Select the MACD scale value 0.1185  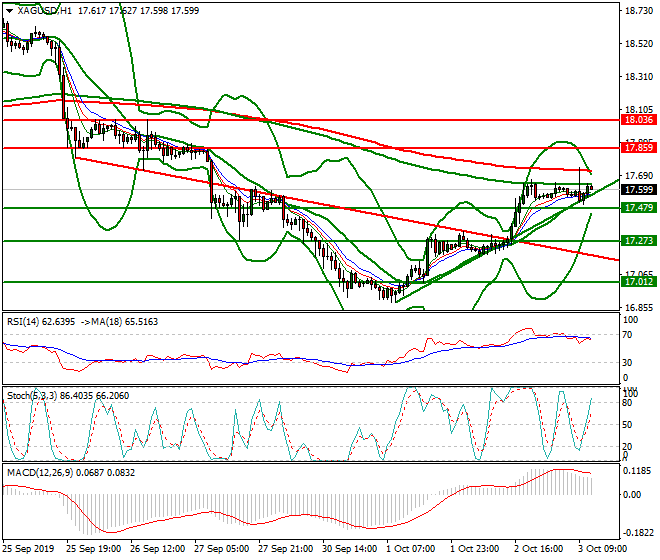coord(637,471)
